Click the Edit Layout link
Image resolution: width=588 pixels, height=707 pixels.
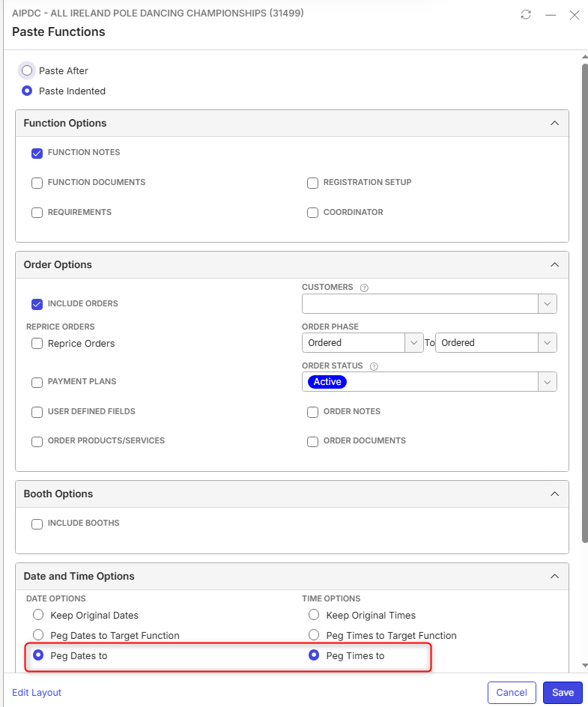[37, 693]
